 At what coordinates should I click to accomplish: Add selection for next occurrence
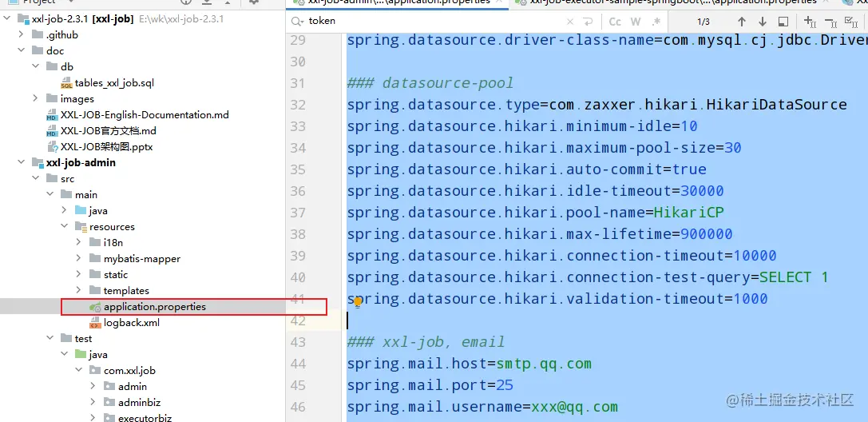810,22
